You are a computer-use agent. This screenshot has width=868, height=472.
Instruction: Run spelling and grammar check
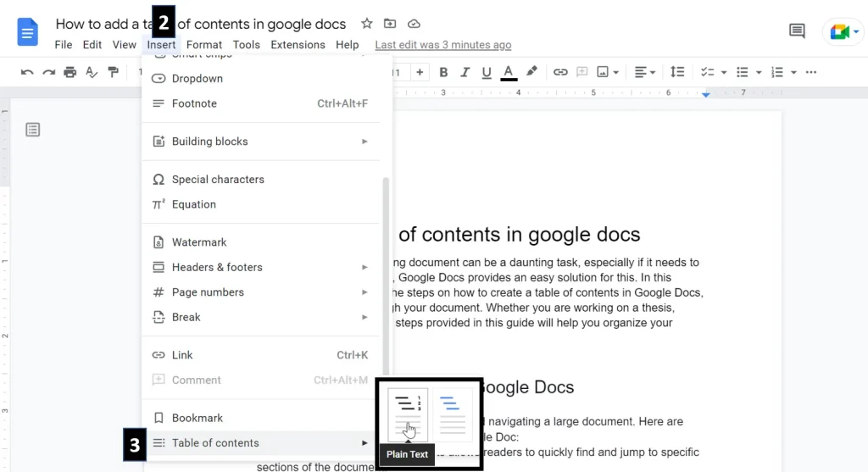point(92,72)
